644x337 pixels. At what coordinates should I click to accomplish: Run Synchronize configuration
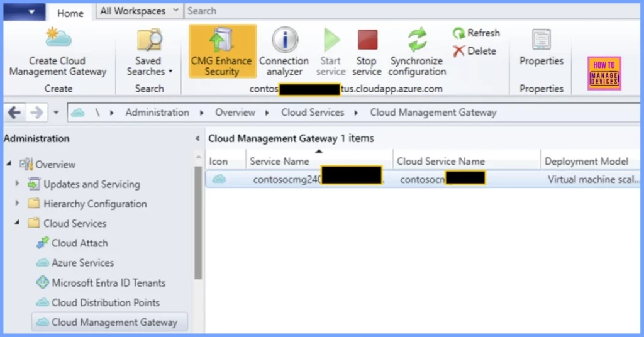coord(418,52)
